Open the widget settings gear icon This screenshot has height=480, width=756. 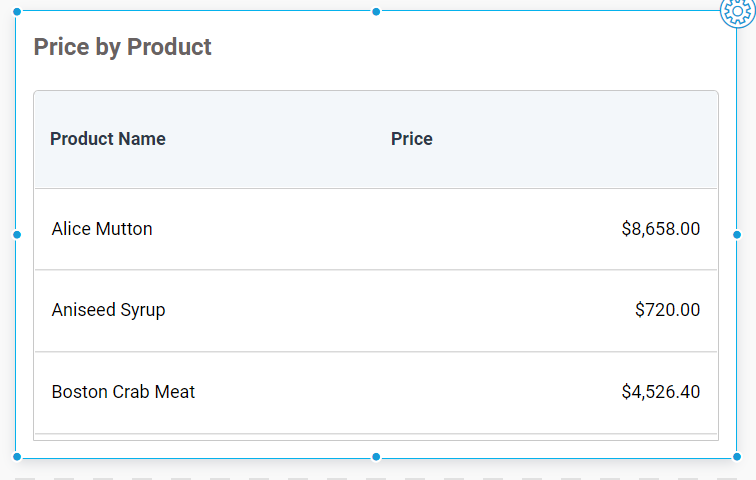pyautogui.click(x=739, y=11)
